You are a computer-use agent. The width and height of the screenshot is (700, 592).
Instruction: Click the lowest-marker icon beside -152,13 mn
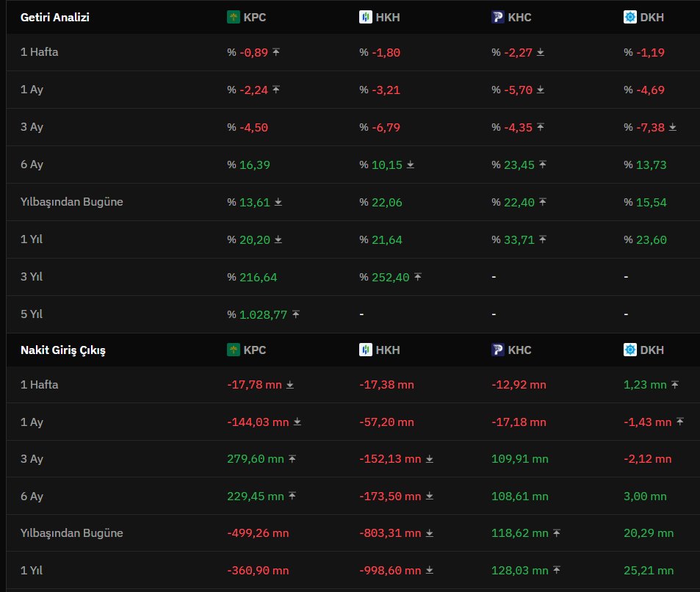point(429,459)
